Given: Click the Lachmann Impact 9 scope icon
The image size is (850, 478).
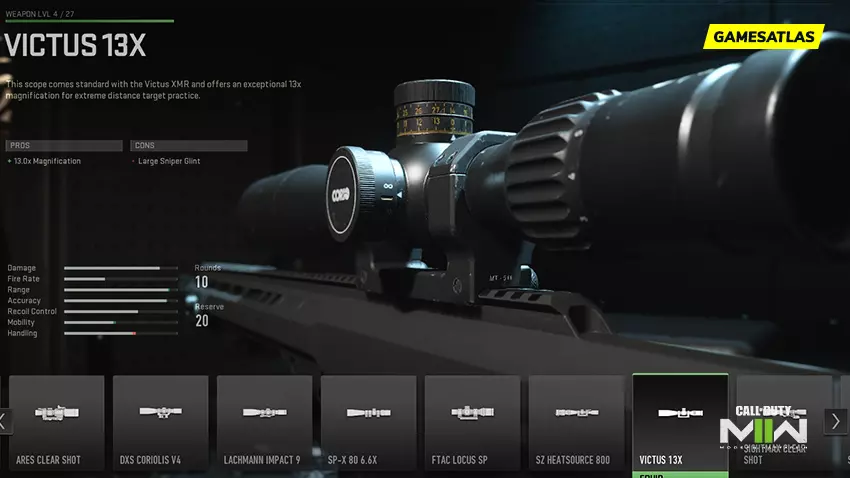Looking at the screenshot, I should [x=265, y=412].
